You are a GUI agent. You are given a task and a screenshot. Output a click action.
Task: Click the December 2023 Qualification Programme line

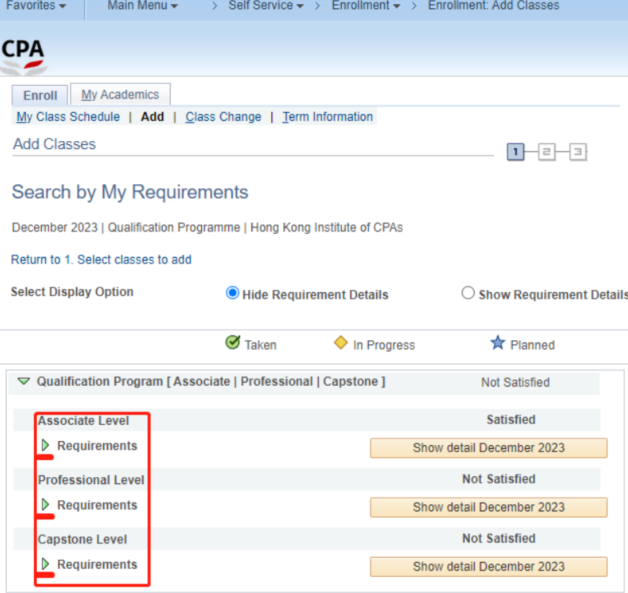coord(207,227)
